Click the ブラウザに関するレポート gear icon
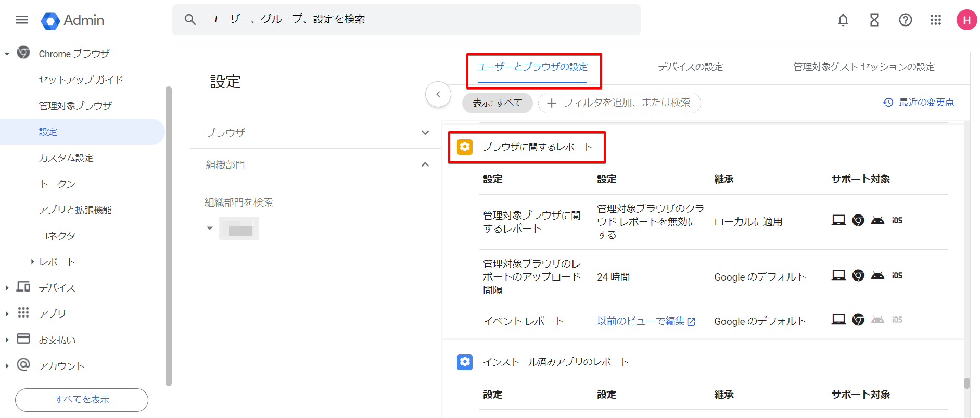 click(x=464, y=147)
